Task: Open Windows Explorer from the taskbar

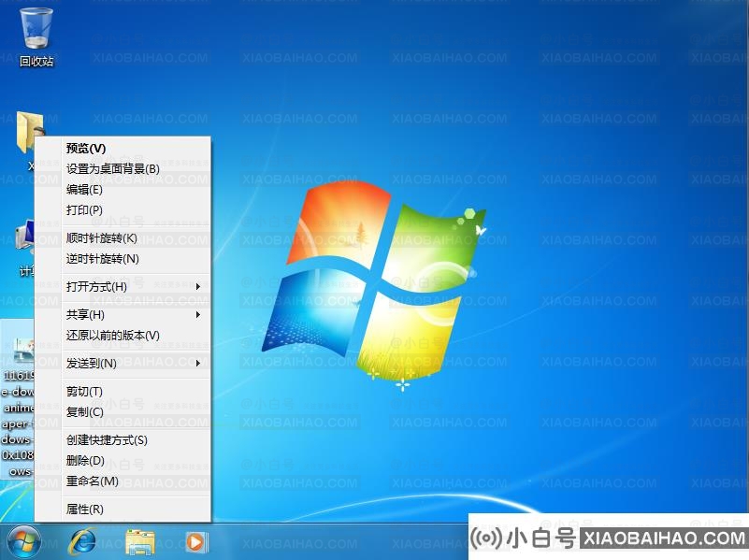Action: tap(140, 543)
